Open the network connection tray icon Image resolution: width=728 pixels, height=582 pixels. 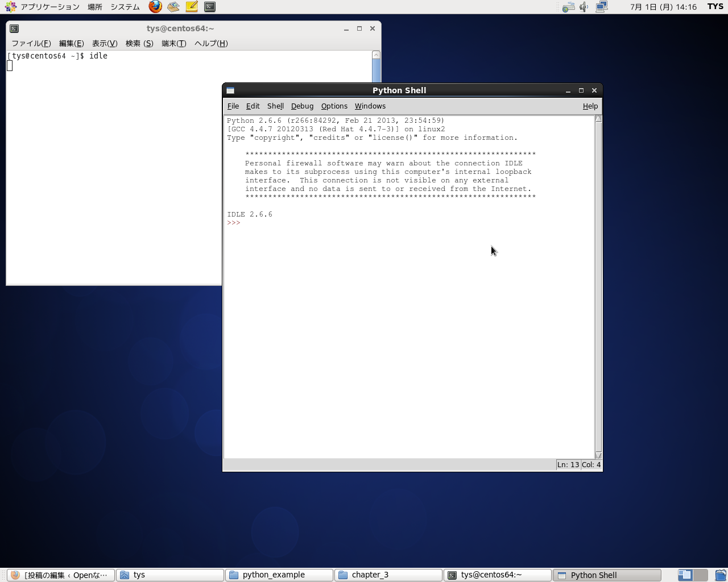coord(602,7)
